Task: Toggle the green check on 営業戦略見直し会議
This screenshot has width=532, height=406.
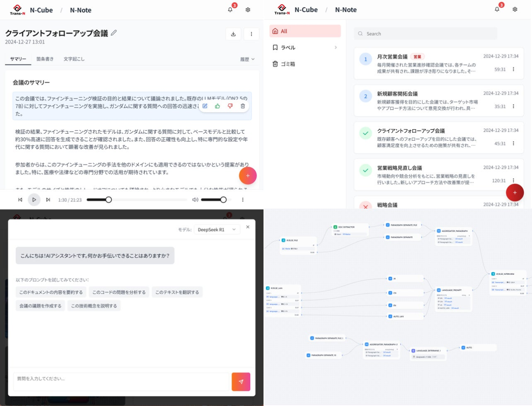Action: coord(365,170)
